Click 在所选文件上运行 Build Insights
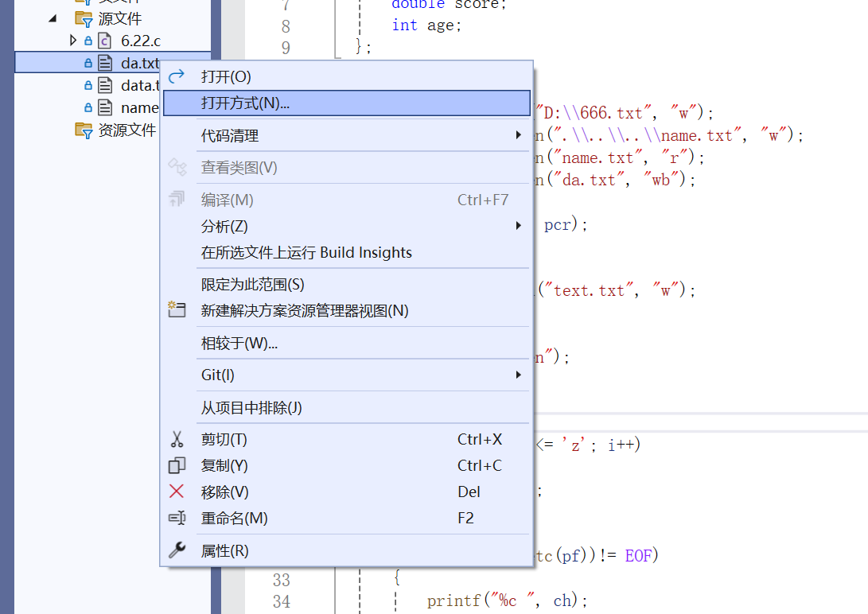868x614 pixels. 307,252
